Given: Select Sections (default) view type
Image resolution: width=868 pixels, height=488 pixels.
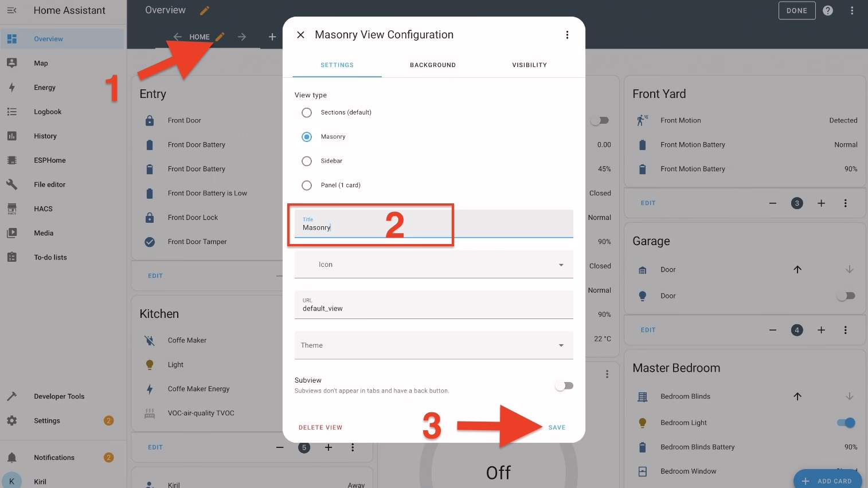Looking at the screenshot, I should 307,112.
